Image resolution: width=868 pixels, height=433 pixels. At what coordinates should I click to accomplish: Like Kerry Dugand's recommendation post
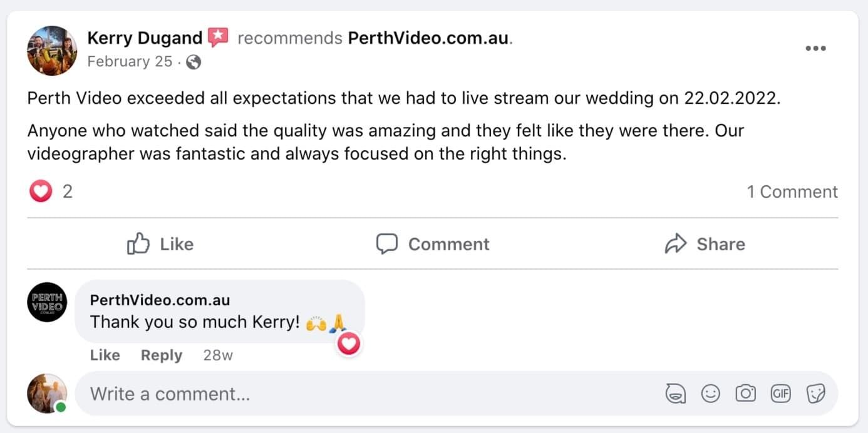(x=160, y=244)
